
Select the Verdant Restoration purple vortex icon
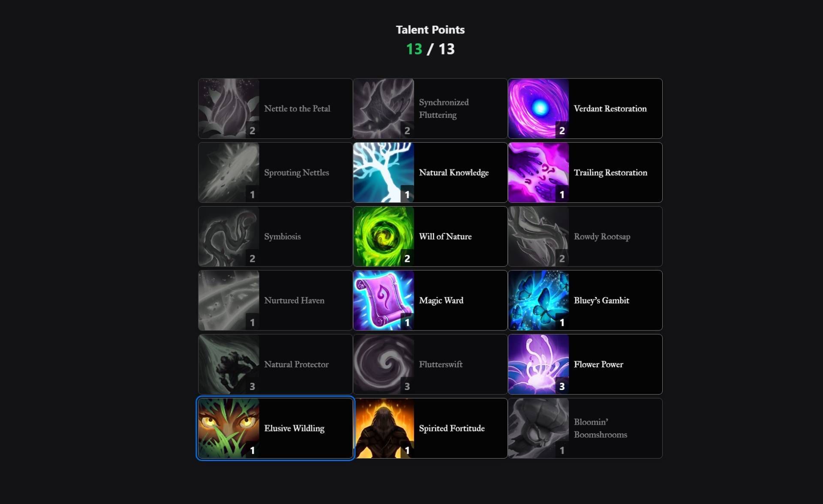coord(538,108)
